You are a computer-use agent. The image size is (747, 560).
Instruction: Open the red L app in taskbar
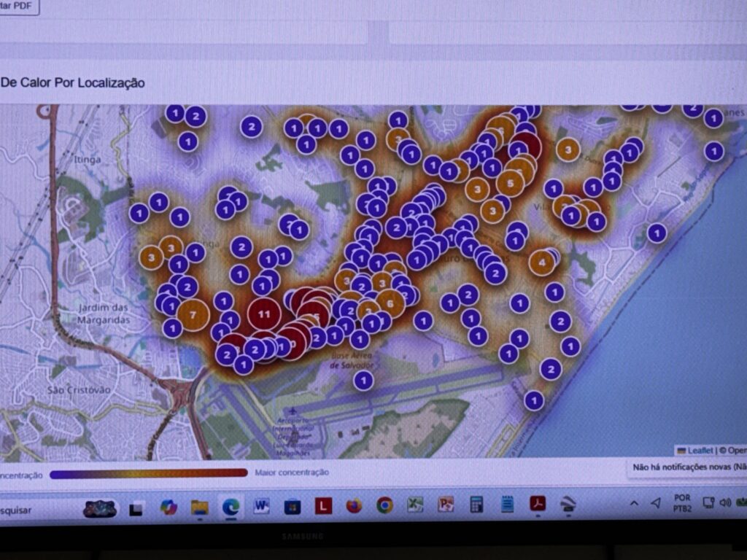tap(323, 506)
